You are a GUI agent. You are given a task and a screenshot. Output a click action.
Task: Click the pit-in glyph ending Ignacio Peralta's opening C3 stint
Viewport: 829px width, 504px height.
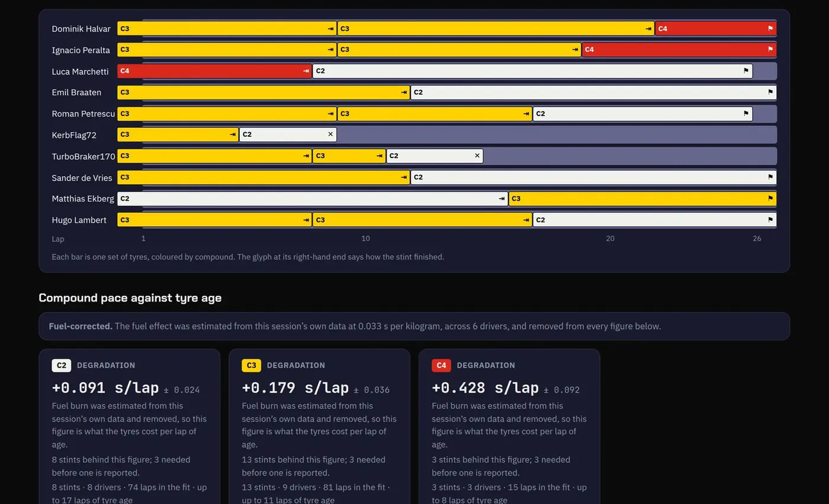tap(331, 50)
